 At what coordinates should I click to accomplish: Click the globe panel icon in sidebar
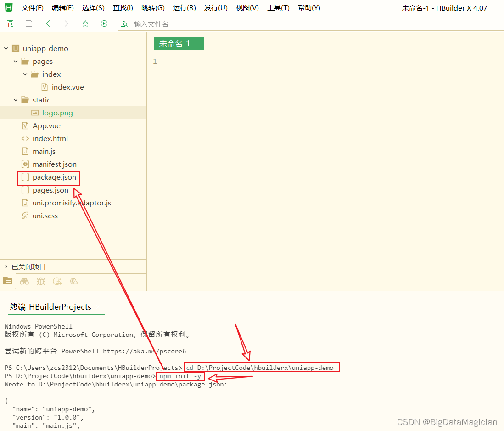[74, 281]
